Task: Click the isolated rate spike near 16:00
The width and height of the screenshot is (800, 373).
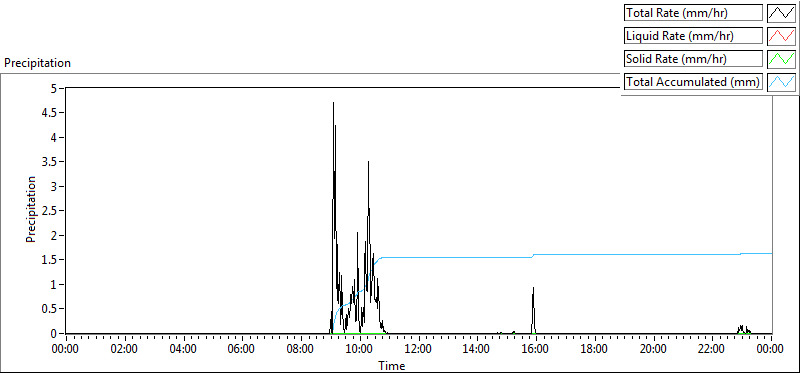Action: point(533,310)
